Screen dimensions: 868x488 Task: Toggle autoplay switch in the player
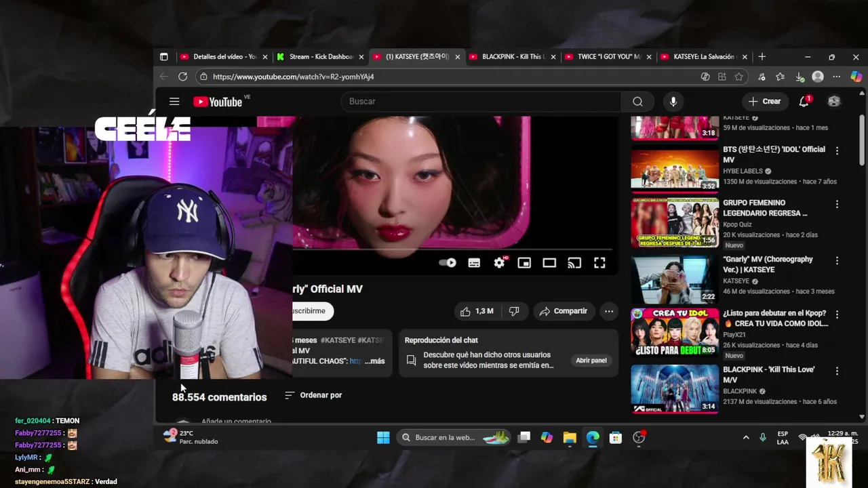pos(448,263)
